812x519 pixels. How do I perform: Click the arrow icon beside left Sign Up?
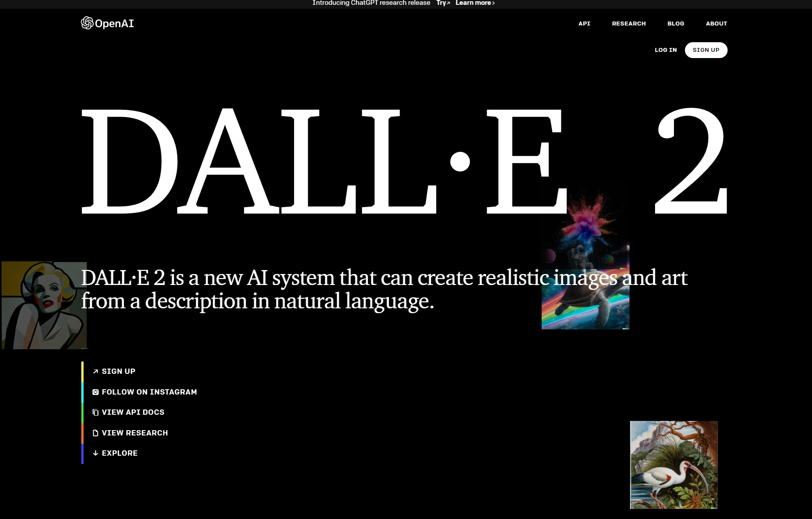point(95,372)
